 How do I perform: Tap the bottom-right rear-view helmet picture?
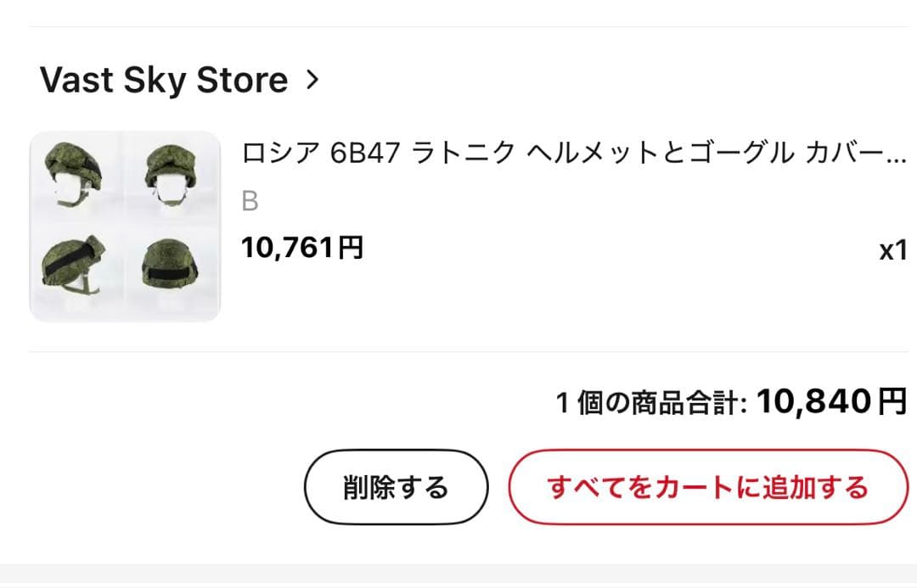click(x=171, y=267)
